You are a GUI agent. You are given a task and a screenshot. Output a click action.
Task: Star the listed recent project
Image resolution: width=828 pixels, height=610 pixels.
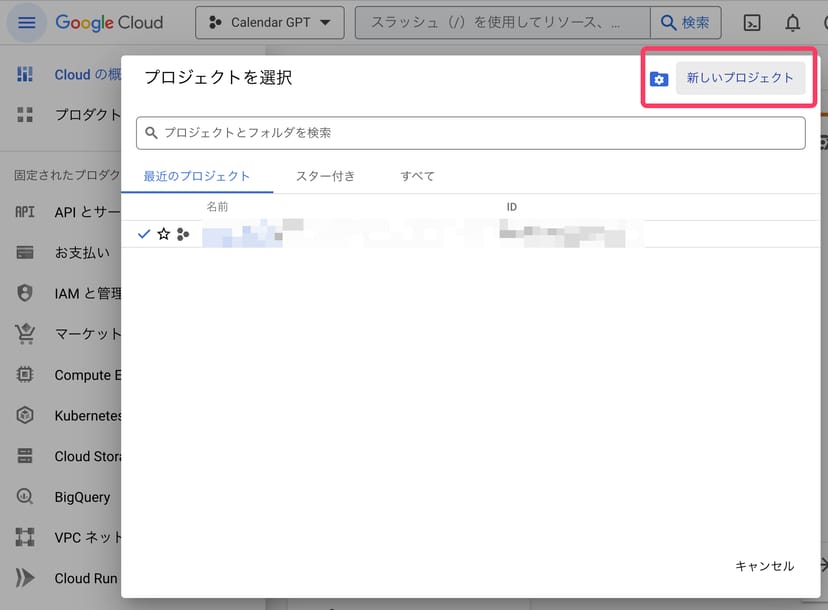[164, 234]
